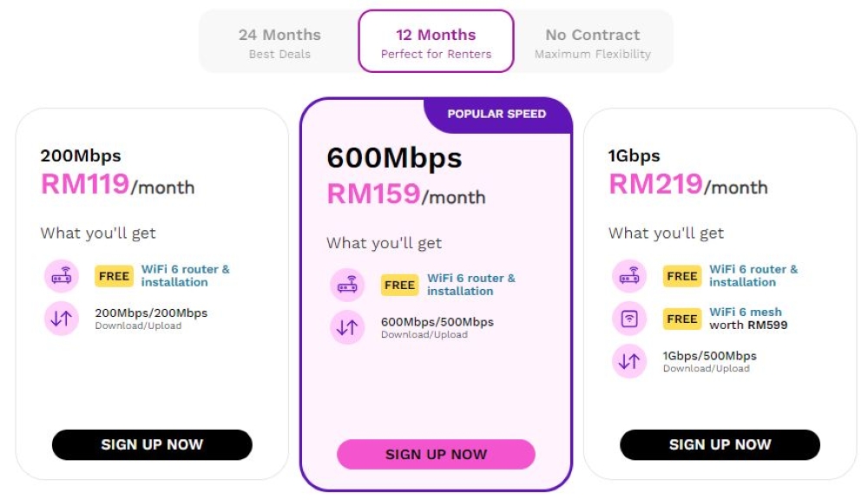Click the WiFi mesh device icon in the 1Gbps plan
The image size is (868, 500).
coord(629,319)
